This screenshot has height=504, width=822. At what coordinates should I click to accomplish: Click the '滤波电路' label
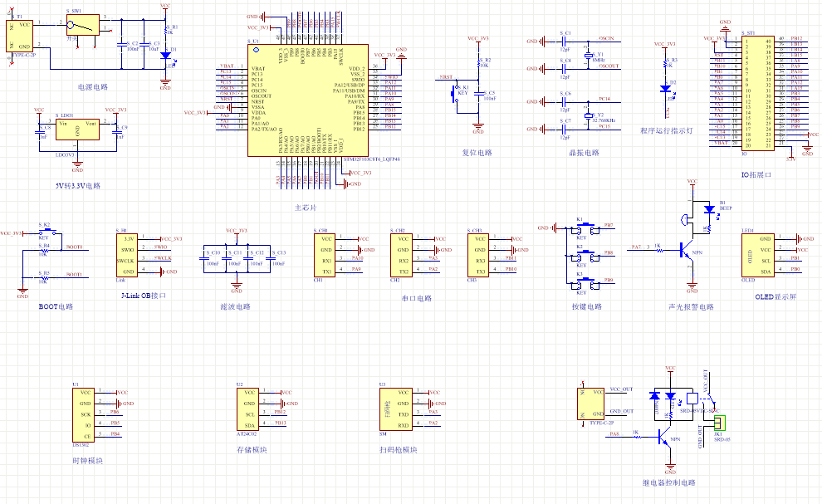(235, 307)
